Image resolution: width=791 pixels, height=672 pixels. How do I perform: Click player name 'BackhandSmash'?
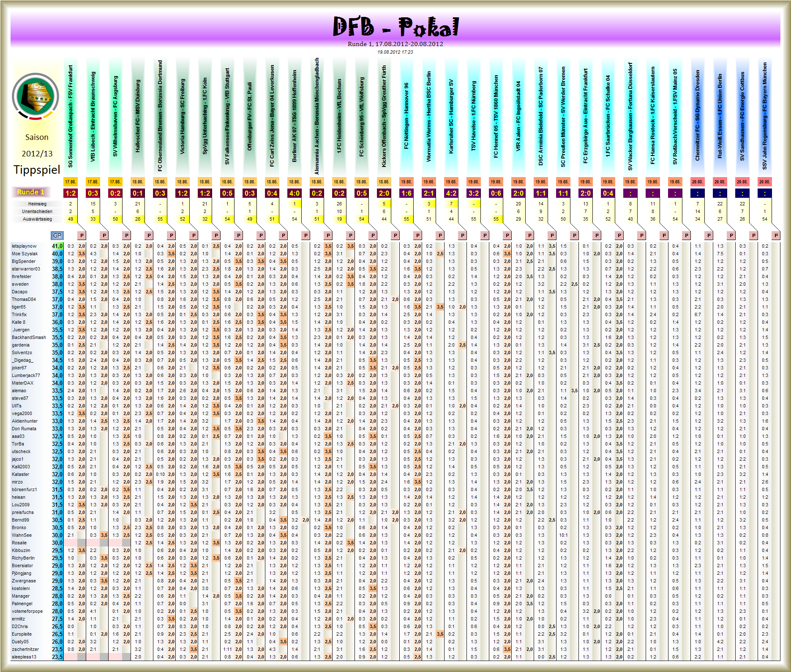[x=29, y=337]
